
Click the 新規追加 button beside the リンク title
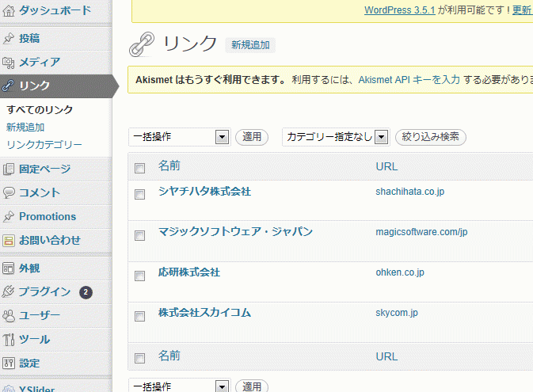[x=250, y=45]
